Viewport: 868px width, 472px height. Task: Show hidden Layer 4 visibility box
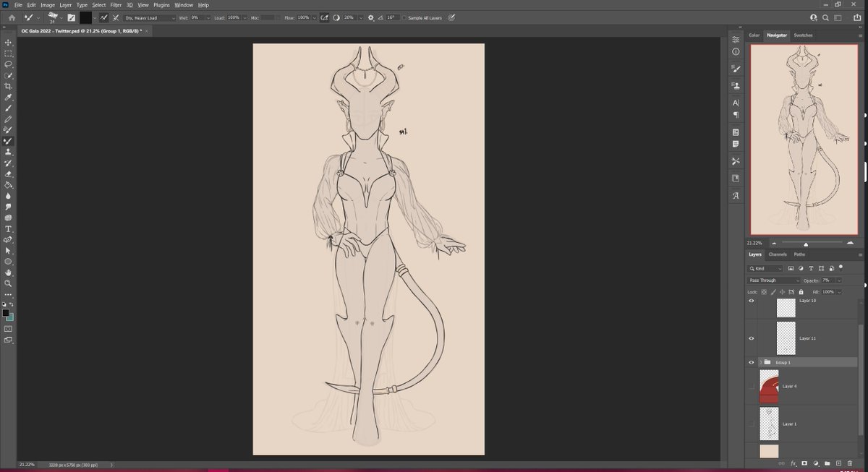[x=752, y=386]
